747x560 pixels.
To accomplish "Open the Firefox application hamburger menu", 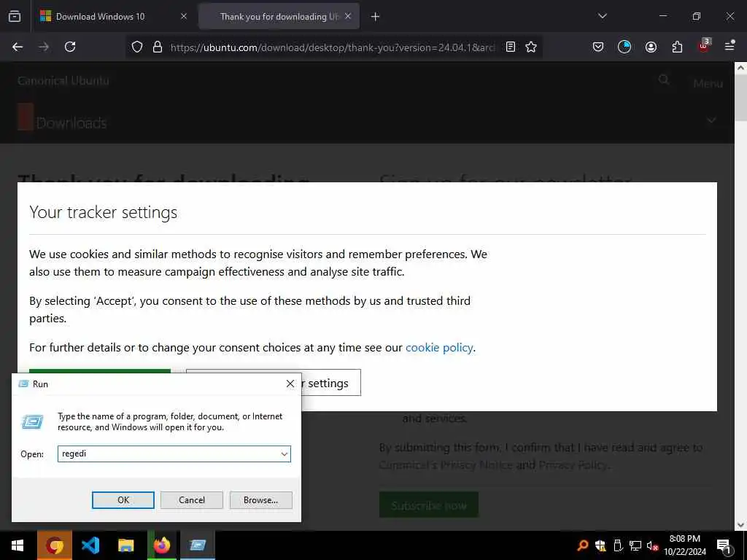I will 729,46.
